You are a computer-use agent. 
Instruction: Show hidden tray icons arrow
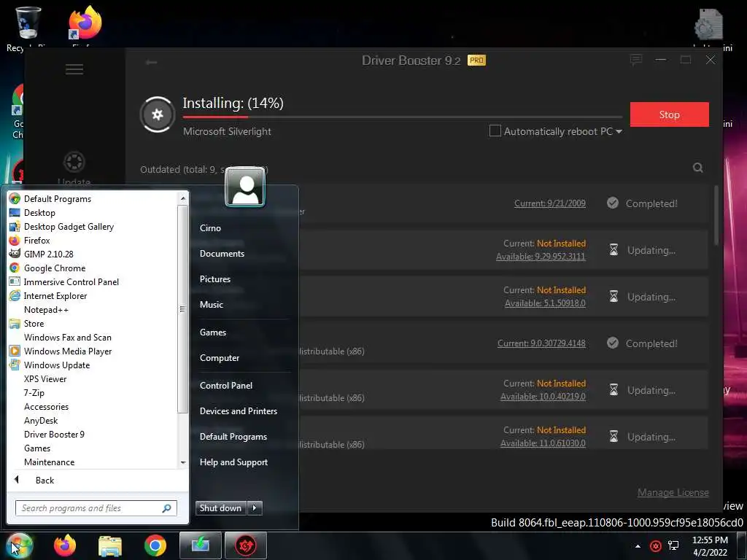click(638, 546)
